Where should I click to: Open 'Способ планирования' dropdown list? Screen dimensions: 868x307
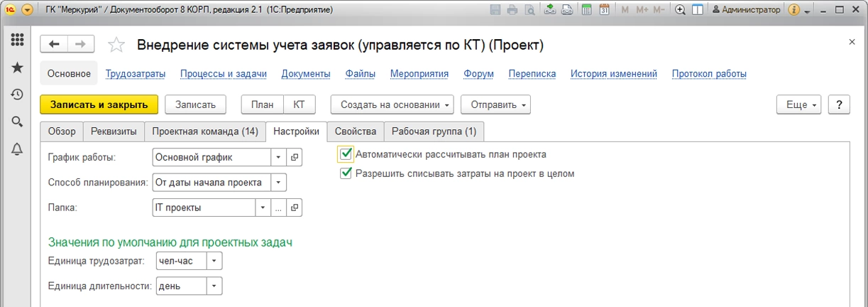[279, 183]
